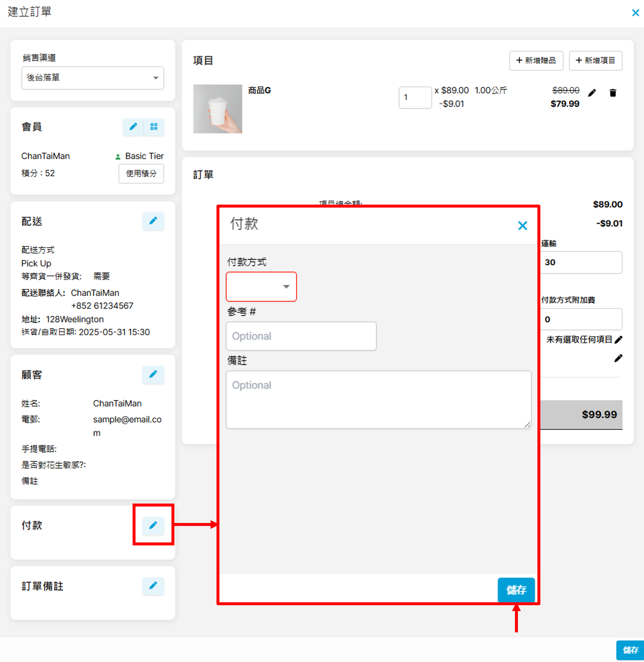
Task: Click 新增項目 add item button
Action: 595,61
